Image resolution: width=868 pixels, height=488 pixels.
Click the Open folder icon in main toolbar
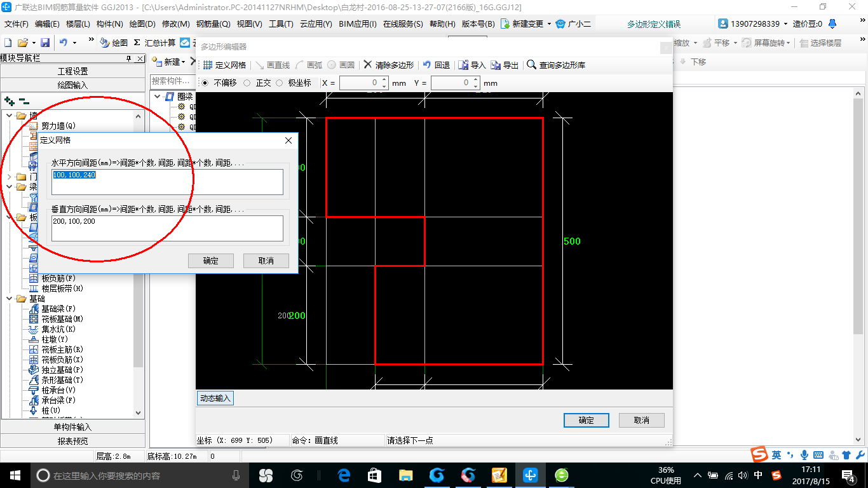tap(22, 43)
